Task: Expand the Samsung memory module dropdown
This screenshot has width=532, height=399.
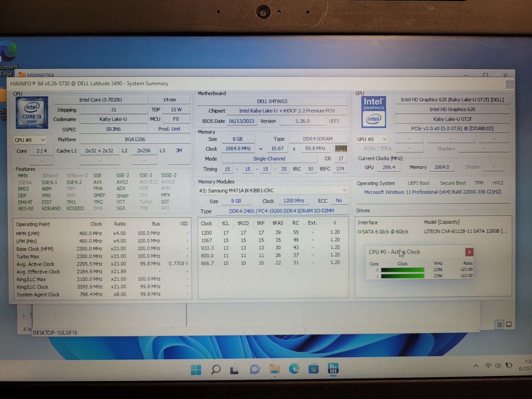Action: (344, 190)
